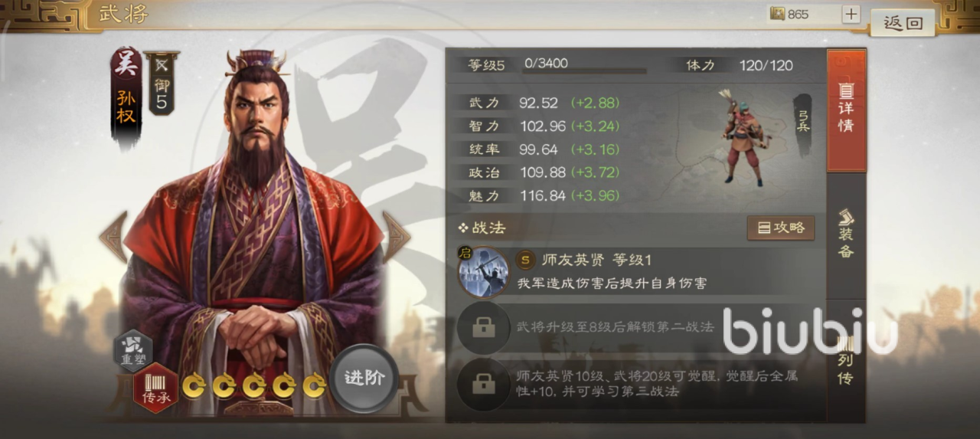Show previous general with left arrow

click(x=113, y=237)
